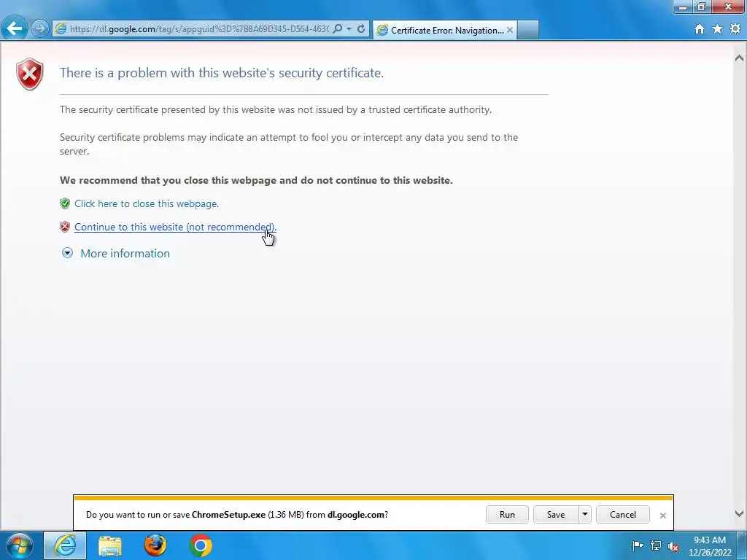Restore down the Internet Explorer window
Viewport: 747px width, 560px height.
(701, 7)
